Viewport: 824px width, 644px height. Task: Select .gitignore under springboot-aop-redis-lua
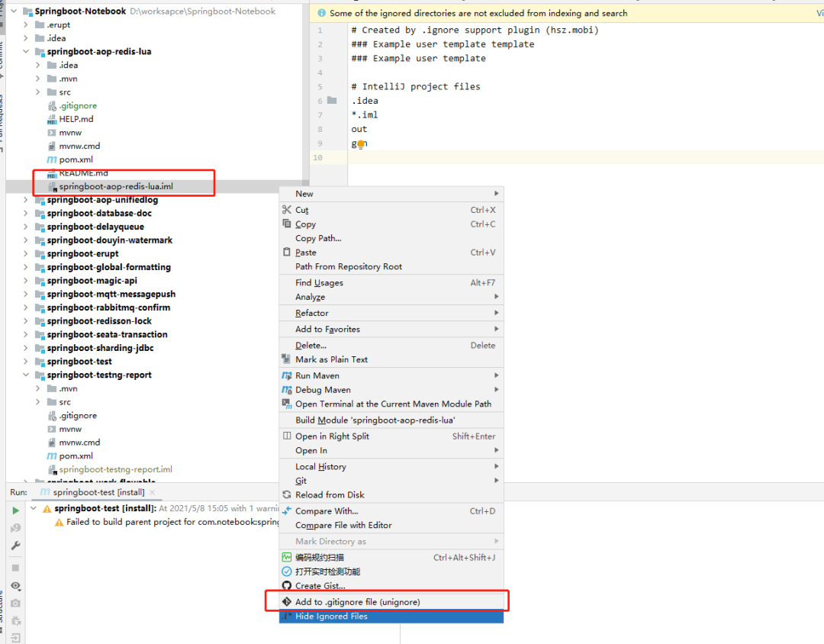[x=78, y=105]
